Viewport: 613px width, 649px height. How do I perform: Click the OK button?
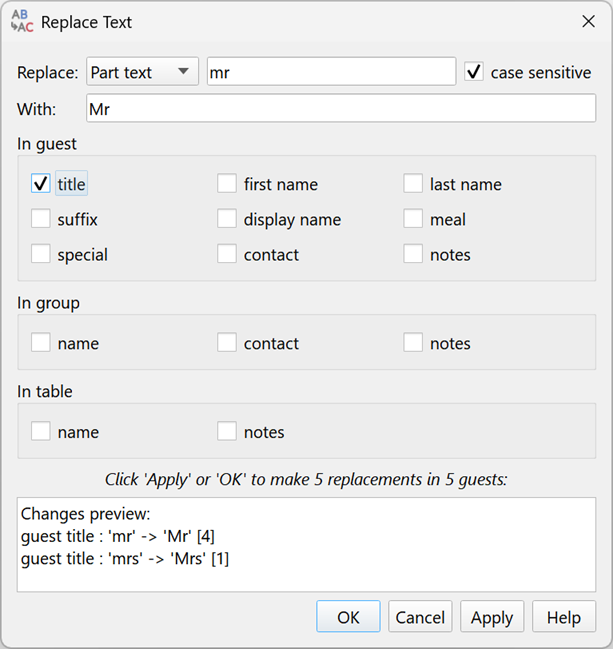pyautogui.click(x=348, y=617)
